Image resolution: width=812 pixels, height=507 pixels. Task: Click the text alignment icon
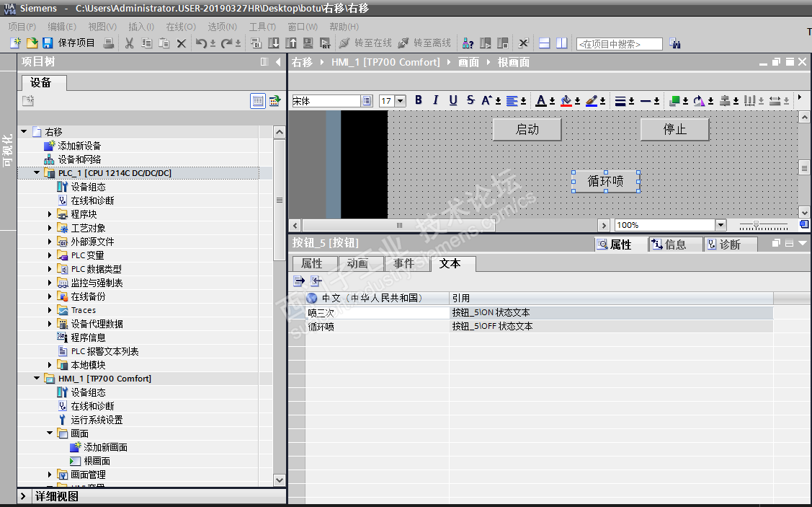point(512,100)
